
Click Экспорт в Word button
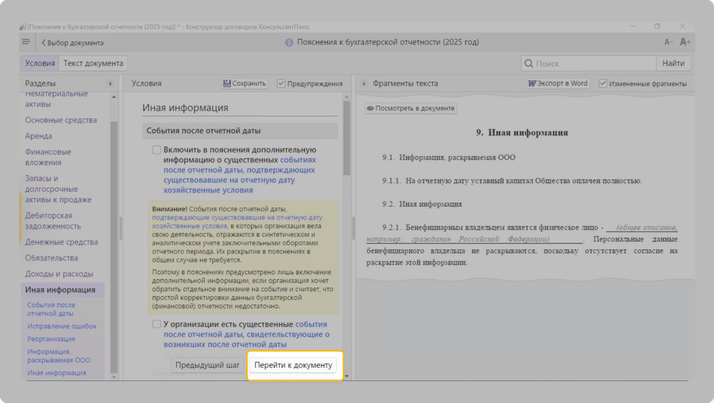[557, 84]
